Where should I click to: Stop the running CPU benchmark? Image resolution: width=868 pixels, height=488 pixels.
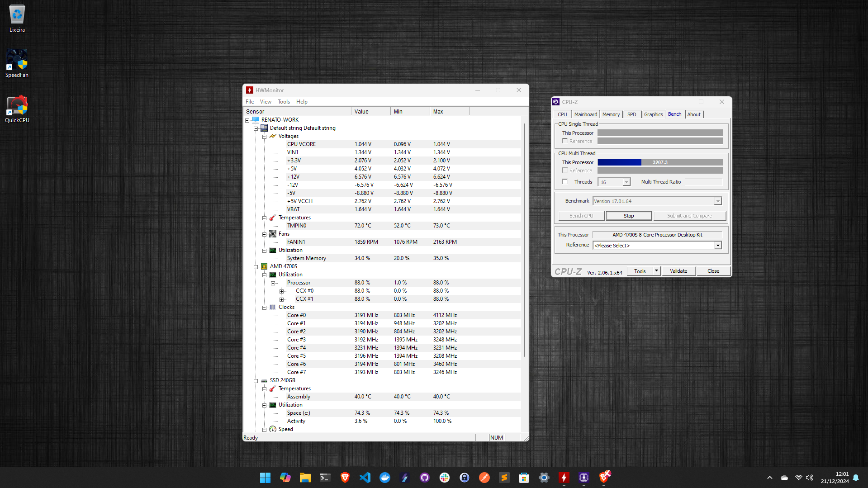(629, 216)
